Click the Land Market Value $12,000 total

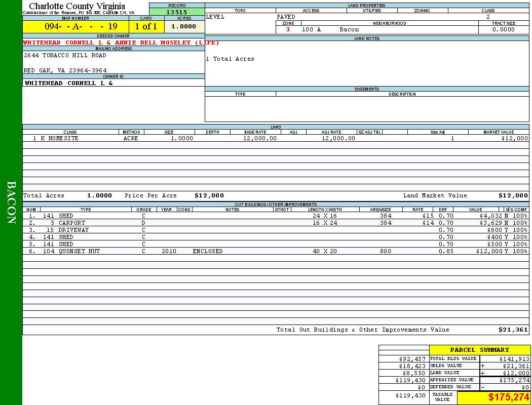click(x=513, y=195)
